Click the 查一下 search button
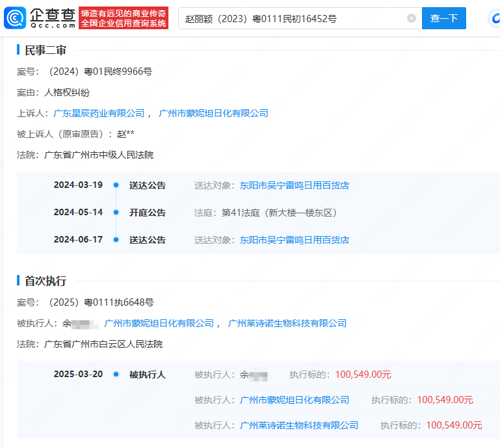Image resolution: width=500 pixels, height=448 pixels. pyautogui.click(x=443, y=18)
